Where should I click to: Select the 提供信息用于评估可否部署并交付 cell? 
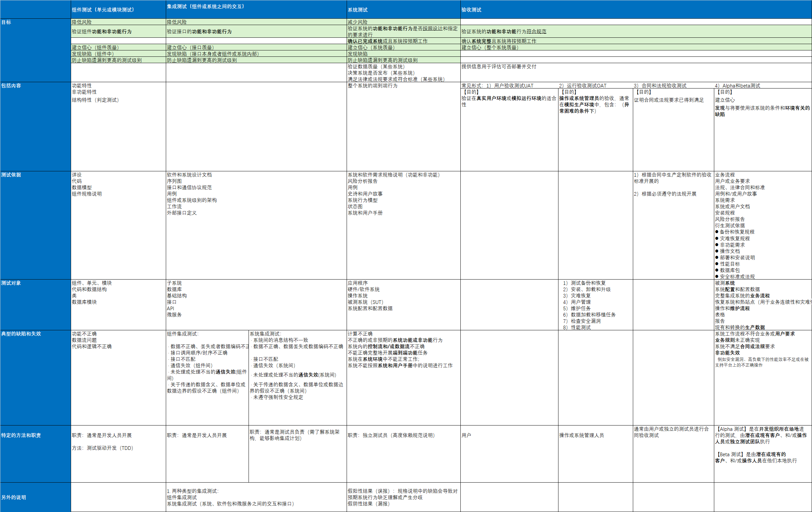pyautogui.click(x=499, y=67)
